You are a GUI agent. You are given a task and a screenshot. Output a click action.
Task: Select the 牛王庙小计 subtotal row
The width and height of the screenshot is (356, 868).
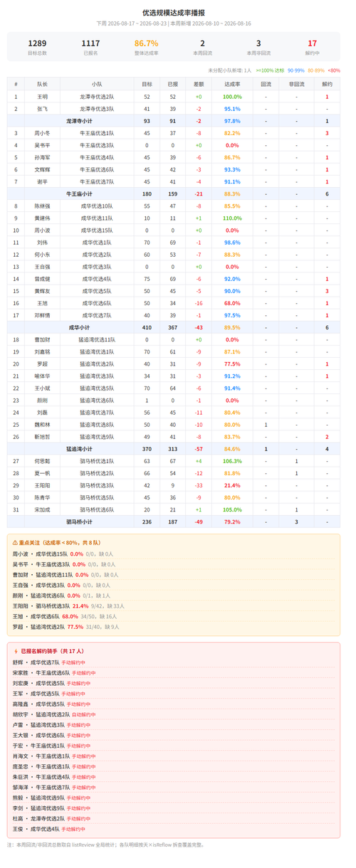tap(174, 194)
